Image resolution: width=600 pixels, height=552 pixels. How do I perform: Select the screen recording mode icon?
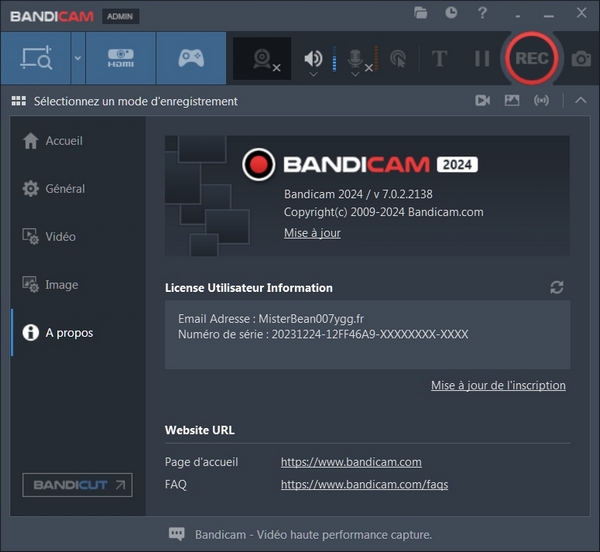click(x=36, y=58)
